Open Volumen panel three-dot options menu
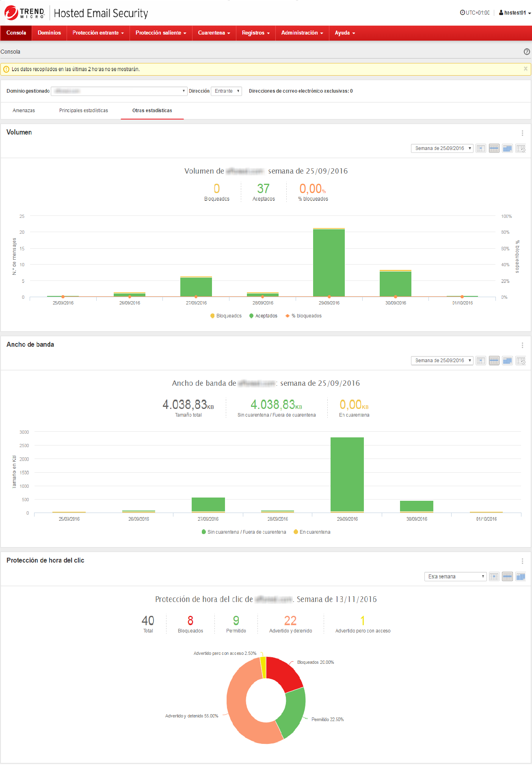The height and width of the screenshot is (765, 532). pyautogui.click(x=522, y=133)
